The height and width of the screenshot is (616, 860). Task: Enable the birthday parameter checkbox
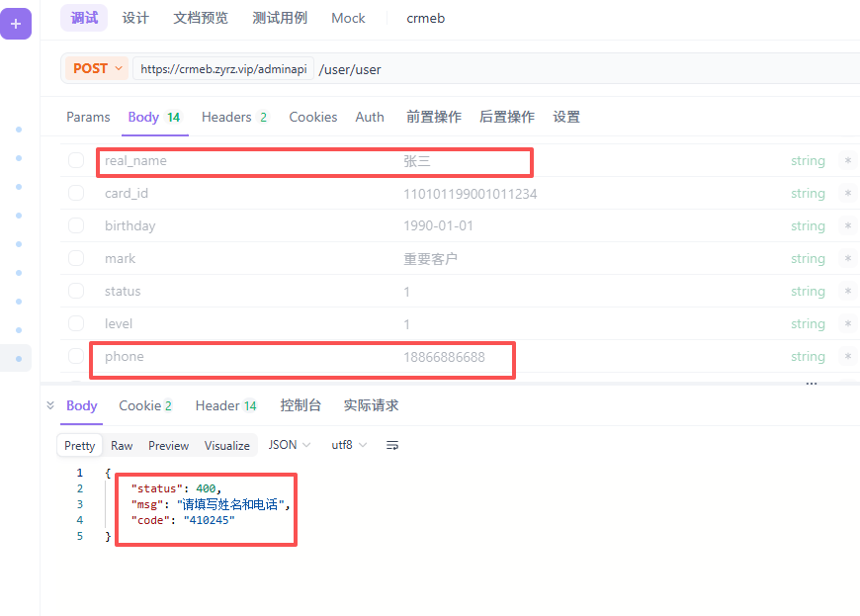76,226
